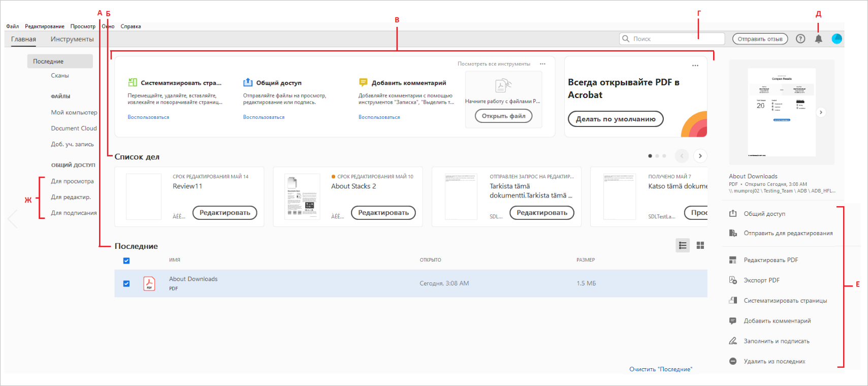The image size is (868, 386).
Task: Switch to grid thumbnail view
Action: pos(700,245)
